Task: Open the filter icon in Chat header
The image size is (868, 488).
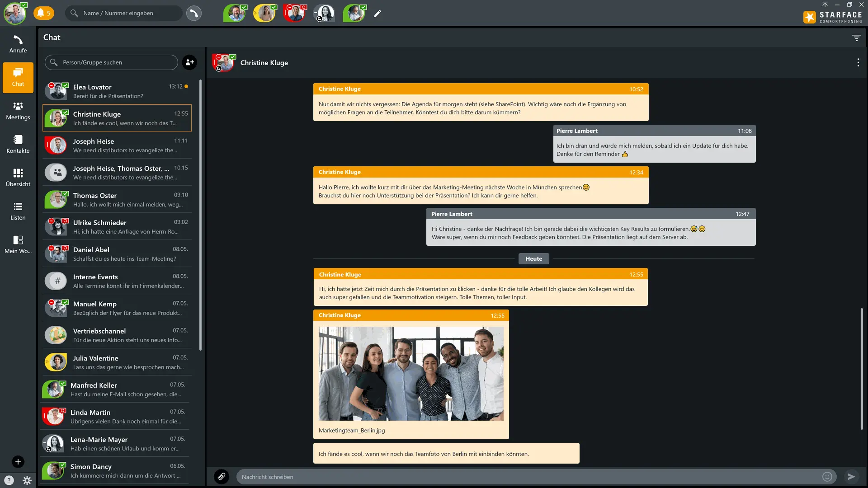Action: (x=856, y=38)
